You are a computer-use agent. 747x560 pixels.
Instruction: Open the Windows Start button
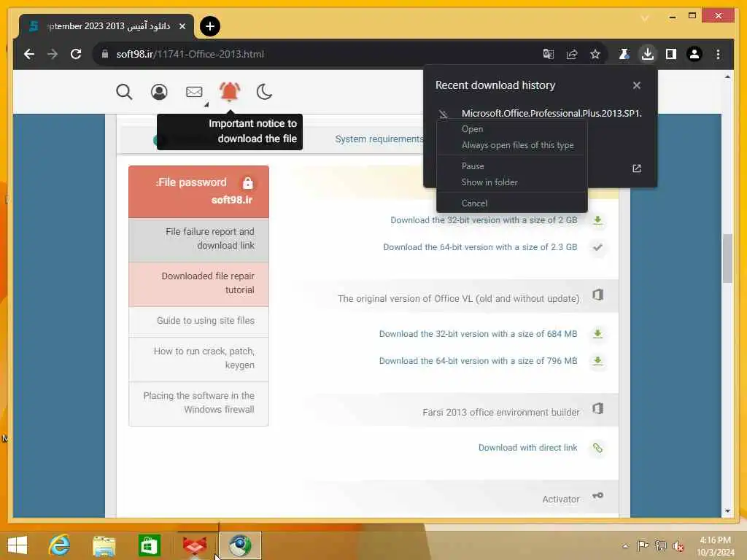[18, 545]
